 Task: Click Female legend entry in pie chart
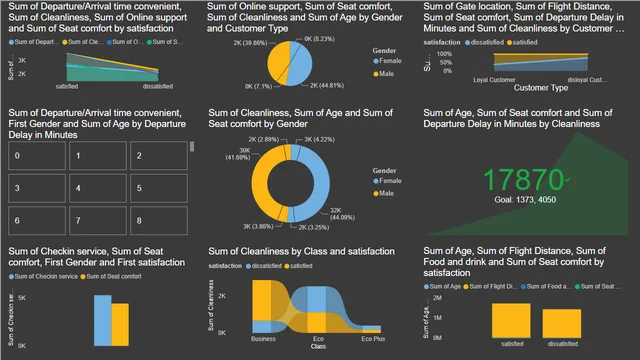(x=387, y=61)
